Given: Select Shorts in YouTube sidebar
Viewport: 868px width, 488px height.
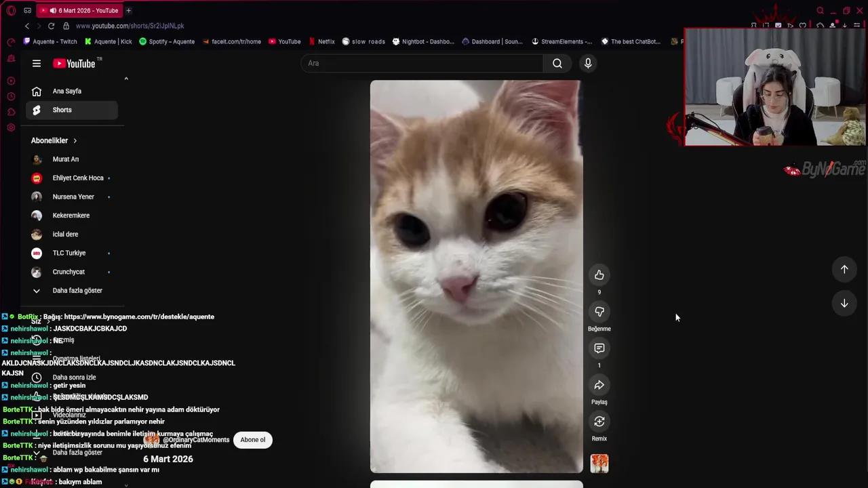Looking at the screenshot, I should click(x=72, y=110).
